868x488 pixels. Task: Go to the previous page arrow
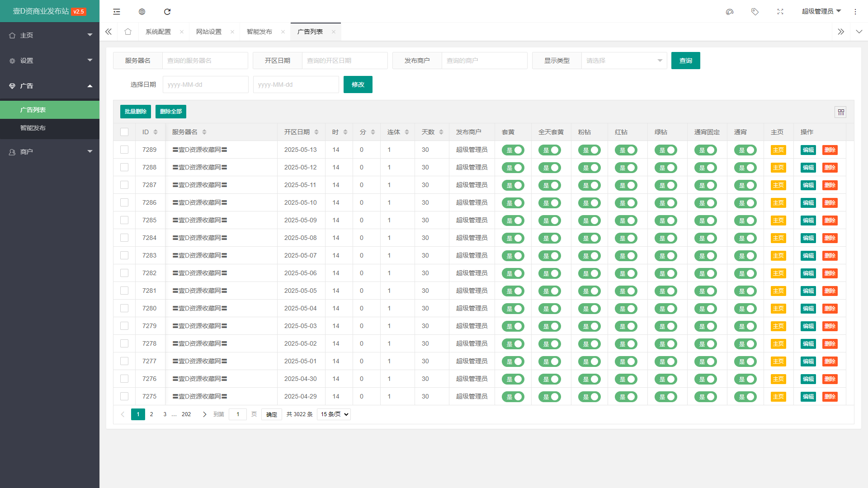tap(123, 414)
